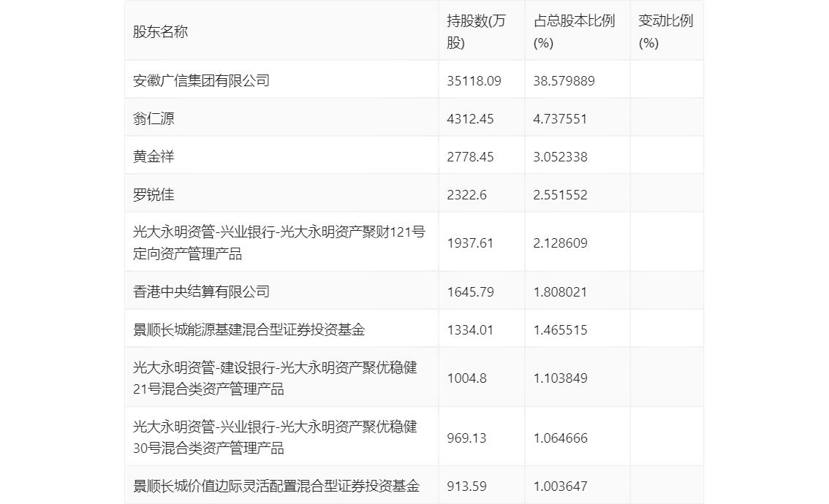Select shareholder 翁仁源
This screenshot has height=504, width=829.
[x=154, y=119]
